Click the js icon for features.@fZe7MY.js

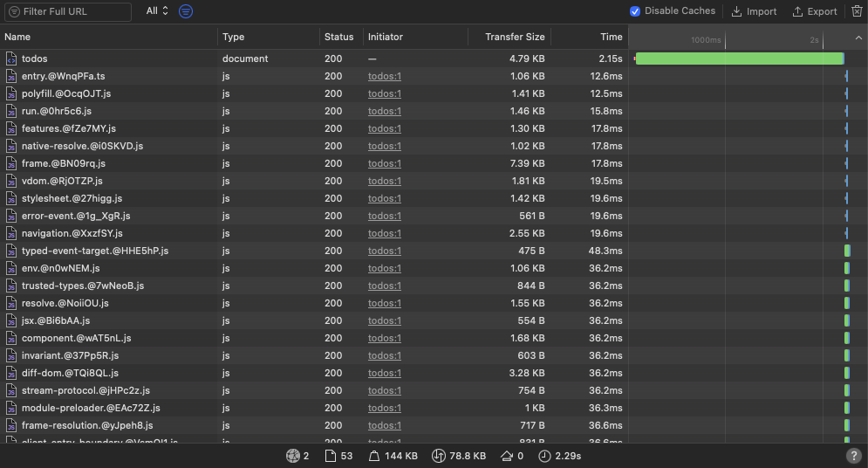pos(11,128)
